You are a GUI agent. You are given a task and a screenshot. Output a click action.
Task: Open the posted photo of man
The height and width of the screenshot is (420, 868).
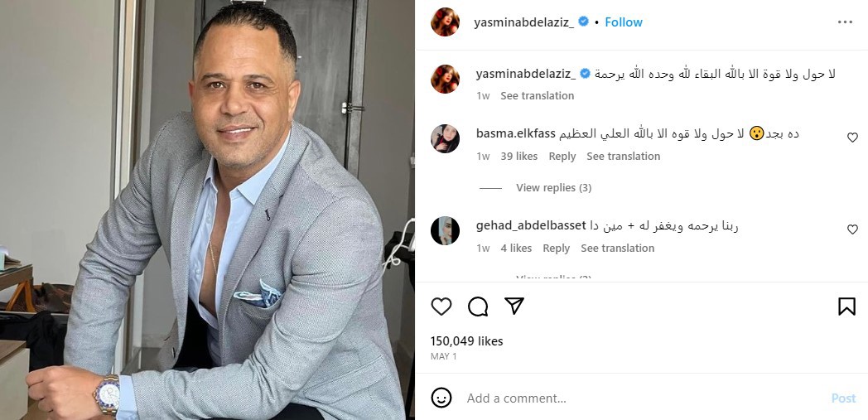(x=207, y=210)
